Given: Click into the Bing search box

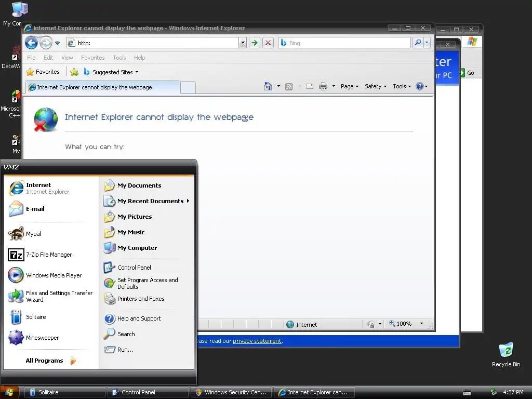Looking at the screenshot, I should click(344, 43).
